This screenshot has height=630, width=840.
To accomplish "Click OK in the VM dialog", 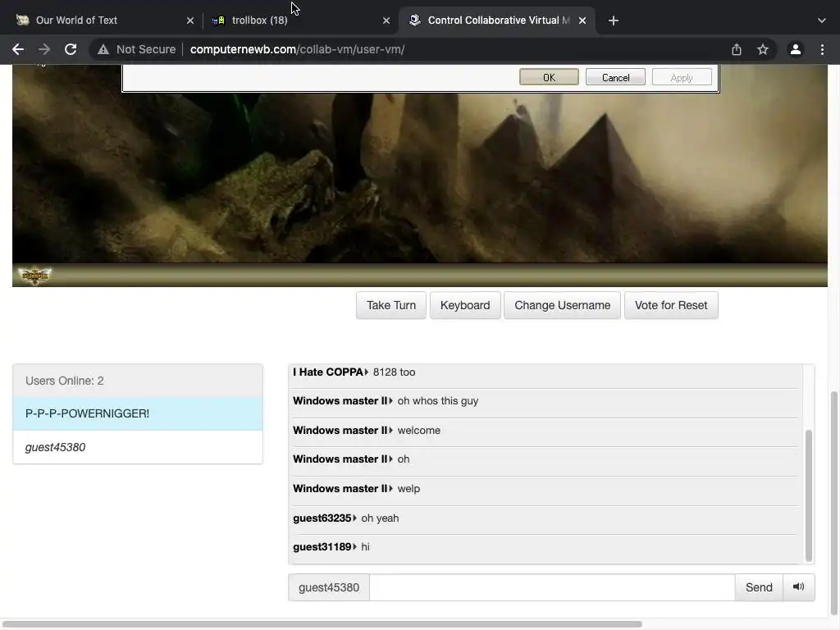I will [x=549, y=77].
